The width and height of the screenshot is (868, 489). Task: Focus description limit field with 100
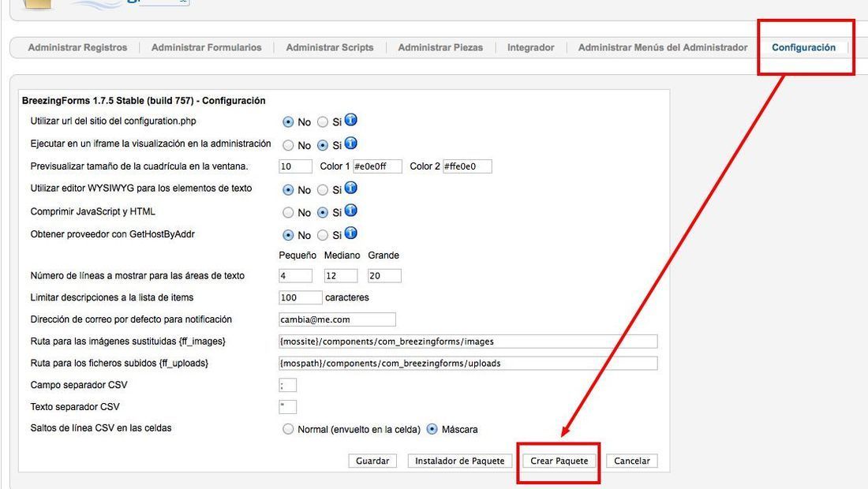tap(300, 297)
